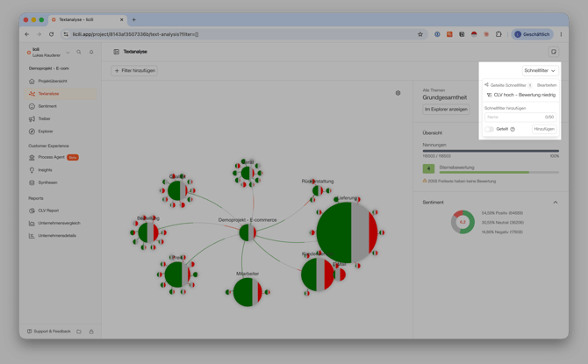Viewport: 588px width, 364px height.
Task: Select the Rückerstattung node
Action: point(318,190)
